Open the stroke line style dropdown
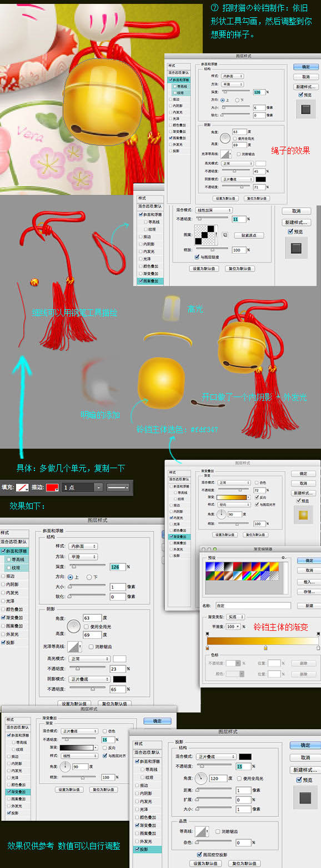 [118, 487]
